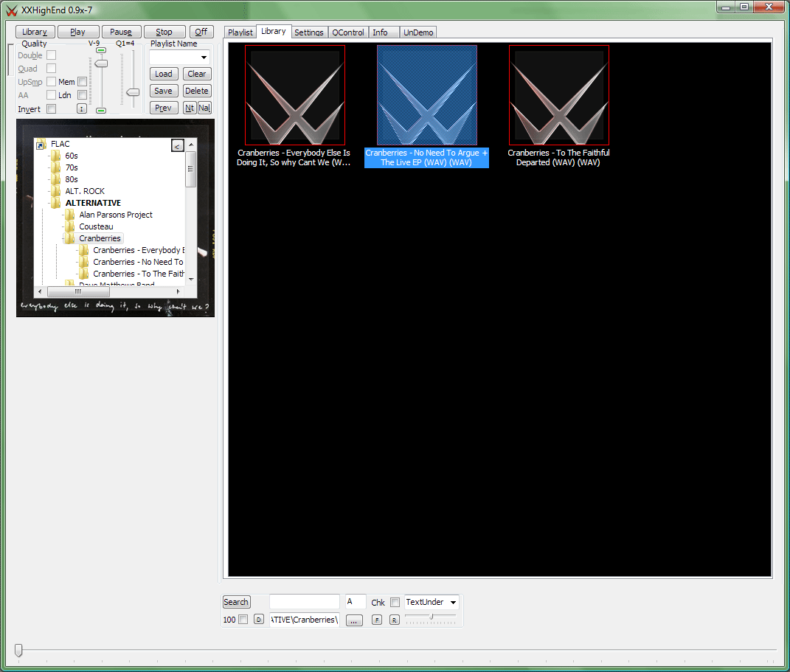Click the Save playlist button
790x672 pixels.
coord(164,91)
